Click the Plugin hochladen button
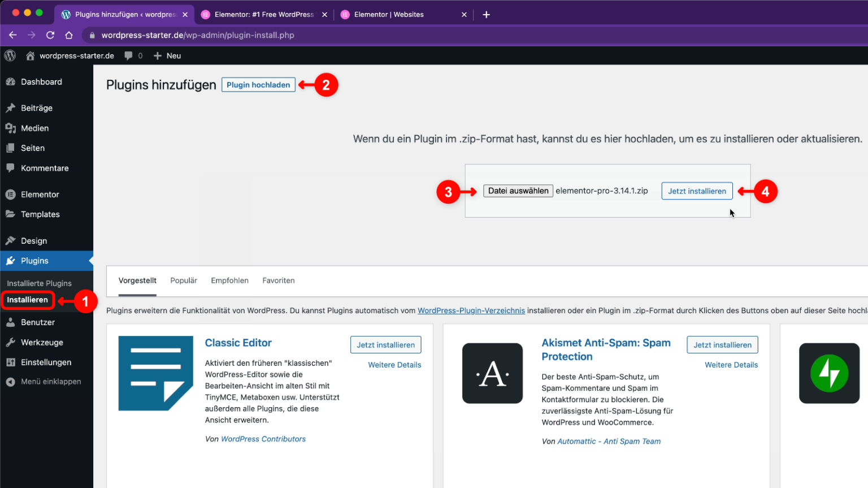This screenshot has width=868, height=488. click(x=258, y=84)
